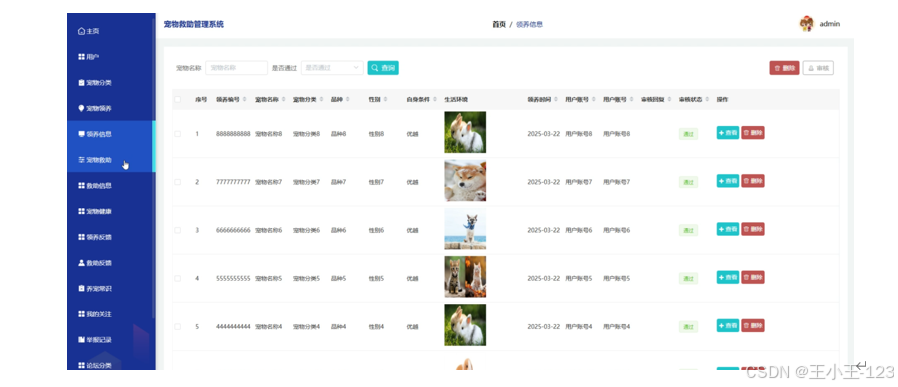Click the grid icon beside 领养反馈
Image resolution: width=898 pixels, height=387 pixels.
81,237
